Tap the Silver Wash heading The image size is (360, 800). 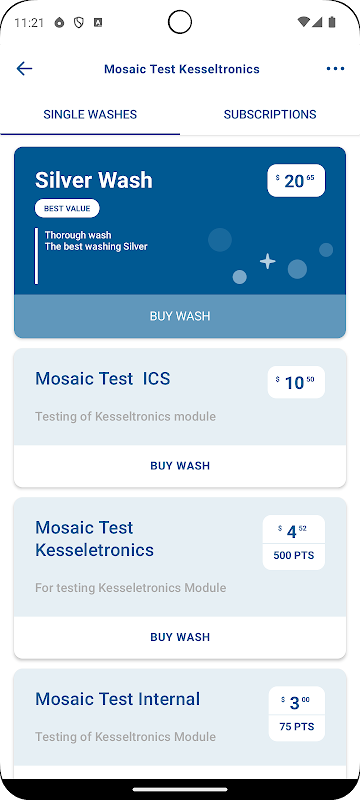(x=94, y=180)
